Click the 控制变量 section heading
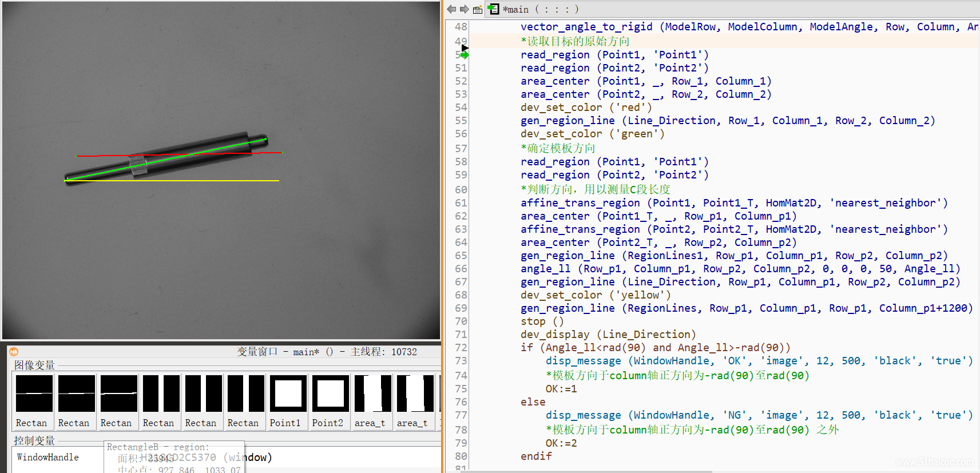 34,440
